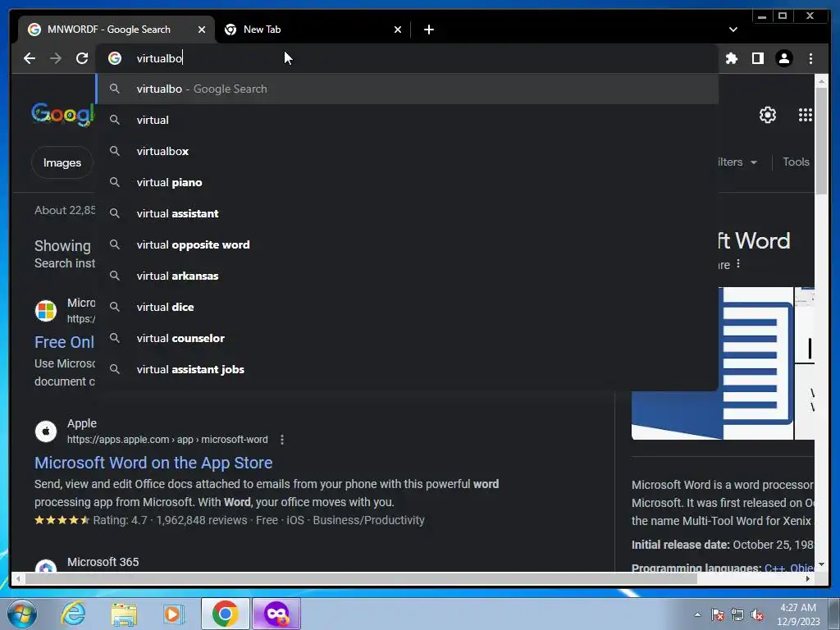Click the Apple favicon in result
The height and width of the screenshot is (630, 840).
click(46, 431)
